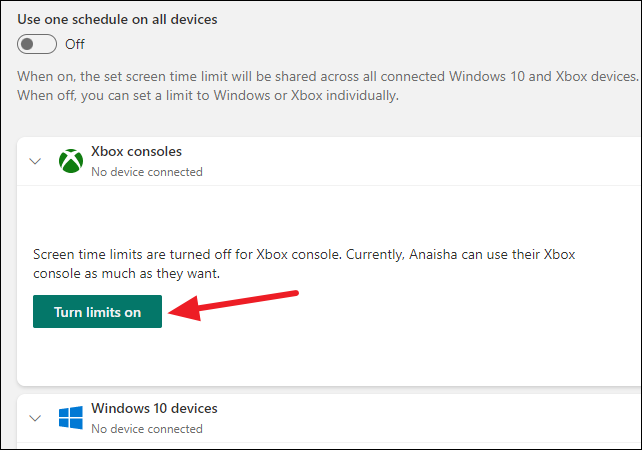Select the Xbox consoles heading

[136, 152]
